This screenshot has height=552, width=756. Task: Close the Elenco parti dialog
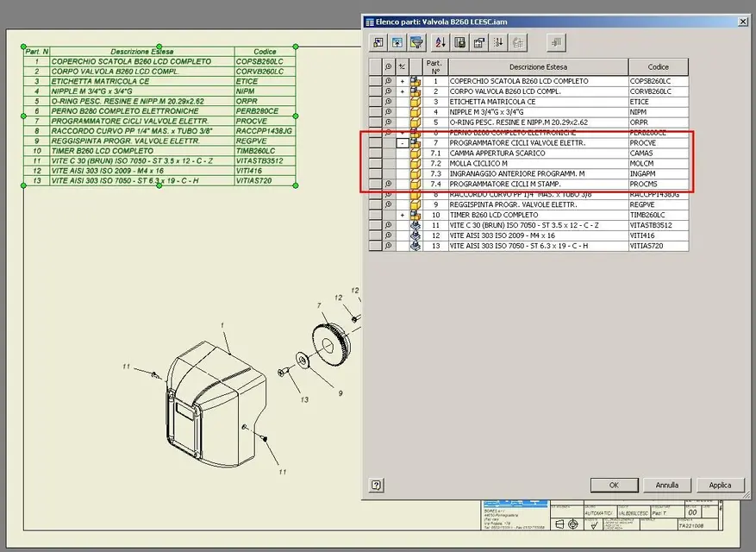click(742, 22)
